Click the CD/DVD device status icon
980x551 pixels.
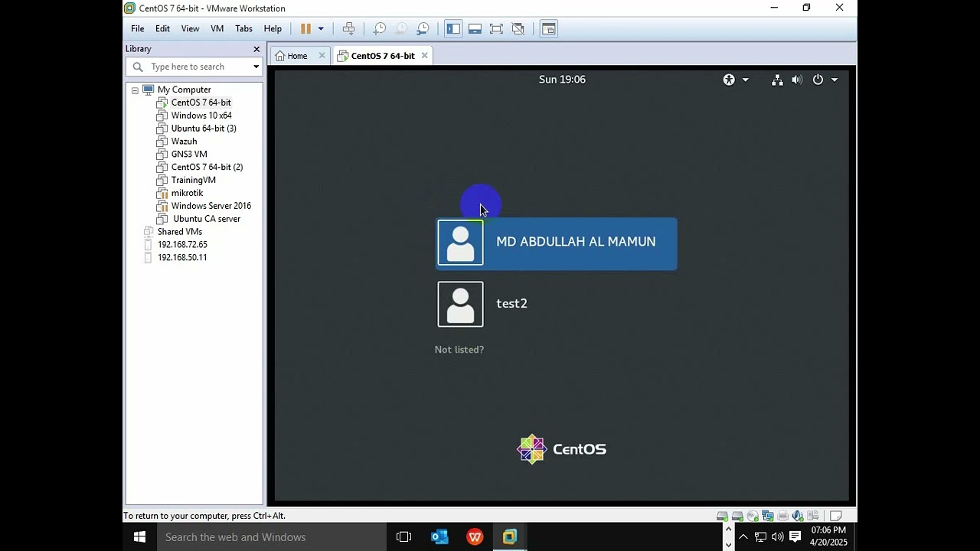[753, 516]
